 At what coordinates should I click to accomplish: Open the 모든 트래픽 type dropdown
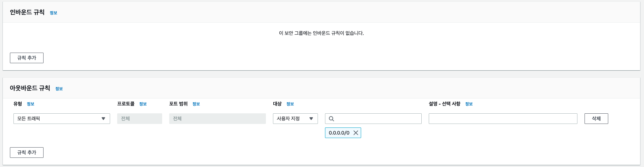(62, 119)
